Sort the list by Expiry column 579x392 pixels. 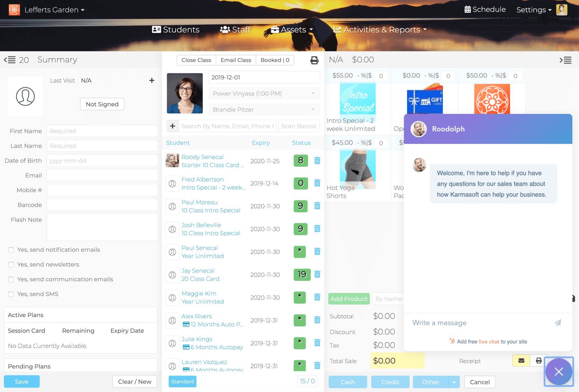261,143
